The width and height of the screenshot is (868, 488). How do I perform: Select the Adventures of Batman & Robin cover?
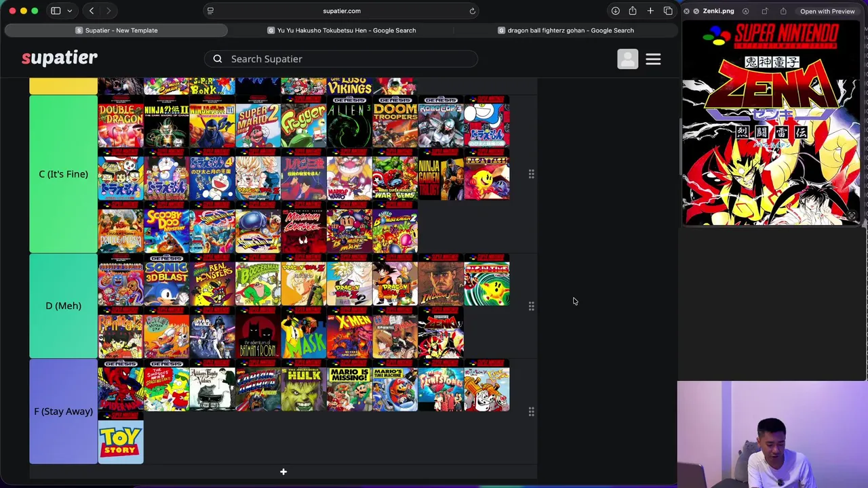pos(258,332)
